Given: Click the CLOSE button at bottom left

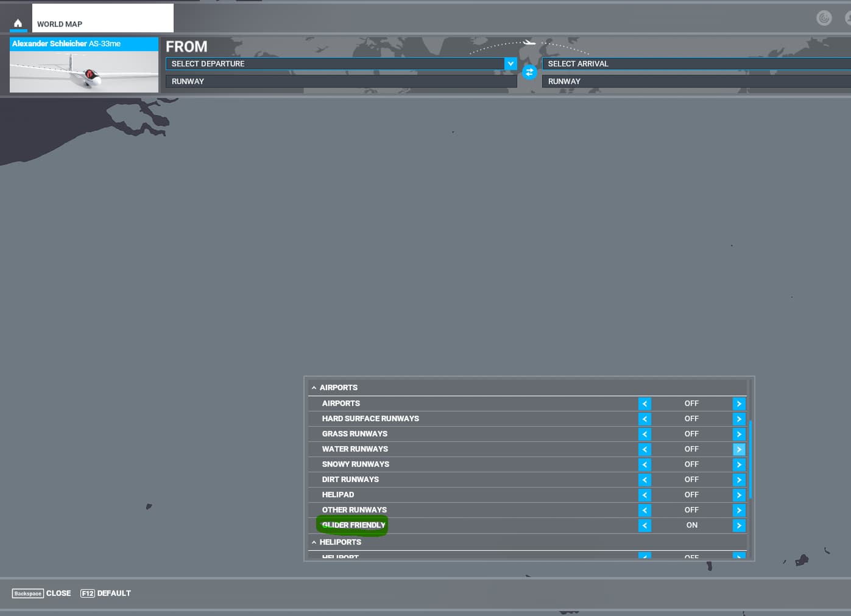Looking at the screenshot, I should [41, 593].
